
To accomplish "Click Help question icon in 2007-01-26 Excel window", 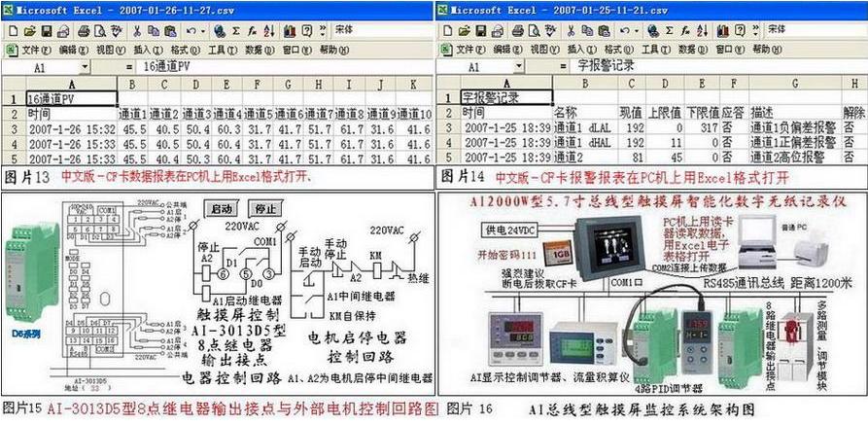I will [307, 31].
